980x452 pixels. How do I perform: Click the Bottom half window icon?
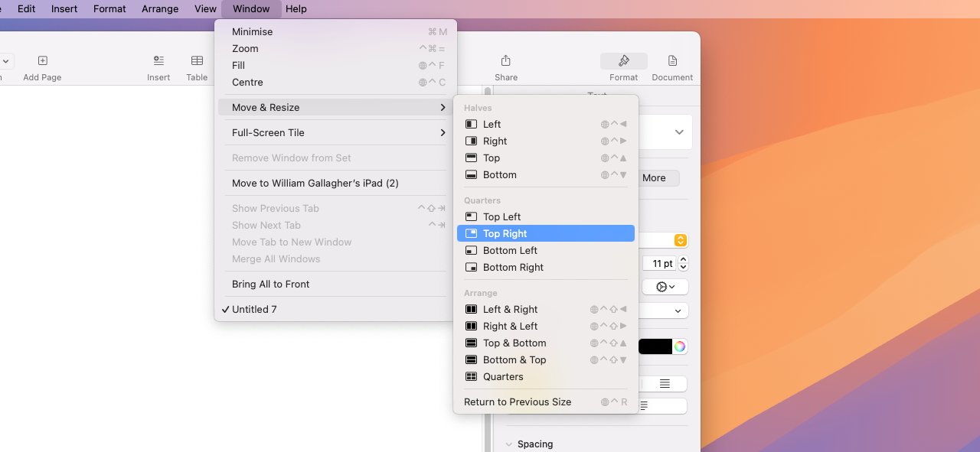471,174
